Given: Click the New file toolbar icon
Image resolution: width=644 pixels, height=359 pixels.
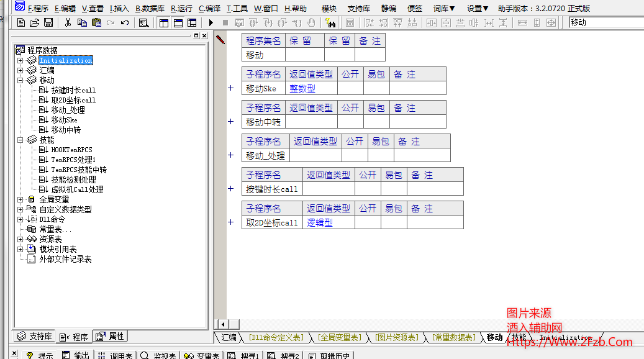Looking at the screenshot, I should tap(21, 23).
